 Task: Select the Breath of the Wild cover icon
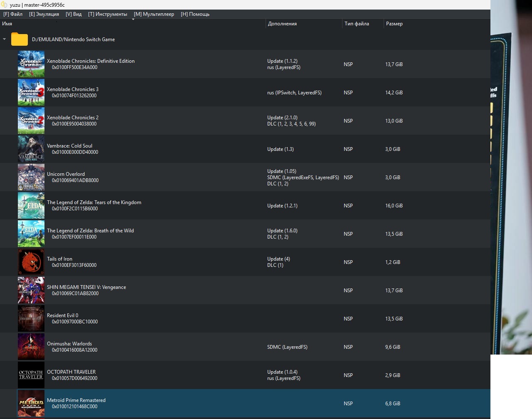(31, 234)
